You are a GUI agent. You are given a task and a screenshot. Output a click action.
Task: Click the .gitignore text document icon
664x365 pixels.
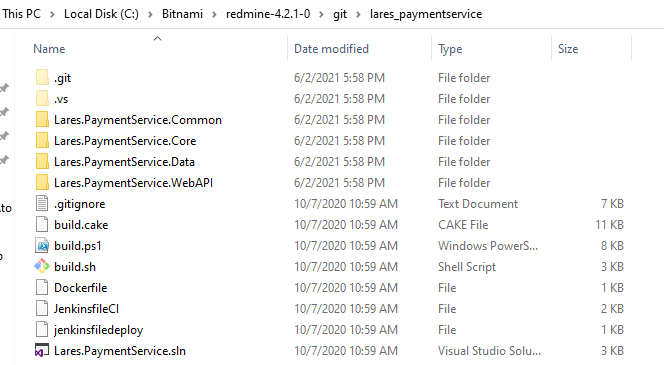click(42, 204)
